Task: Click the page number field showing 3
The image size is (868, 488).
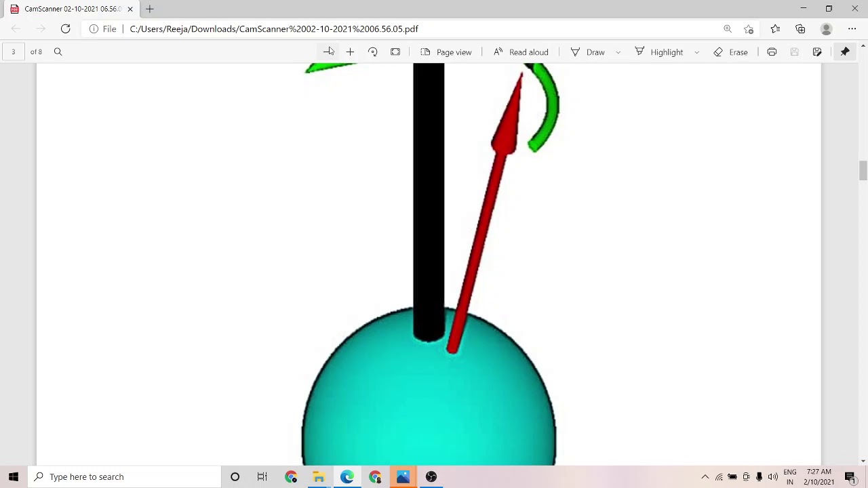Action: point(13,52)
